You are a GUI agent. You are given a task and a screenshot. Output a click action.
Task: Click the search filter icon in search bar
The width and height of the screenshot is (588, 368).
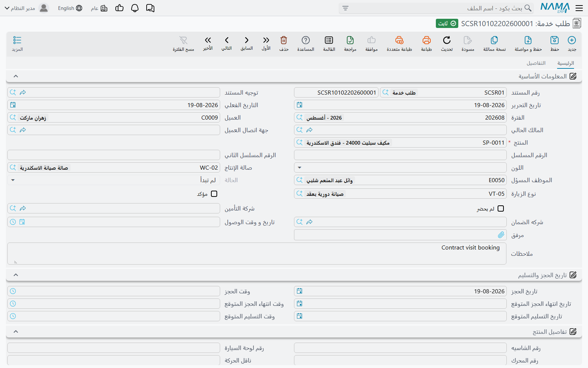point(345,8)
